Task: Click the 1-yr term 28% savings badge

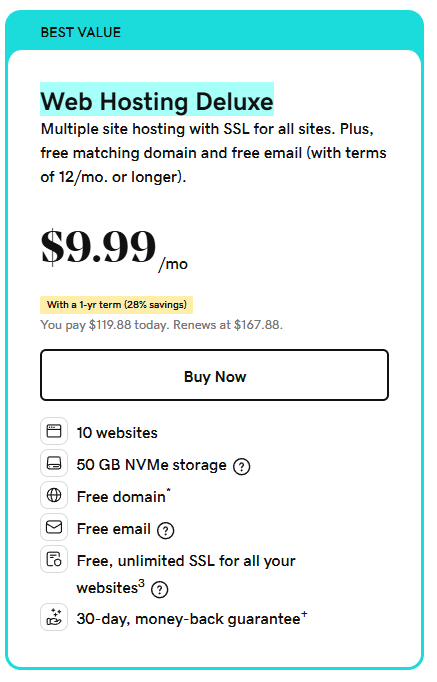Action: pos(117,304)
